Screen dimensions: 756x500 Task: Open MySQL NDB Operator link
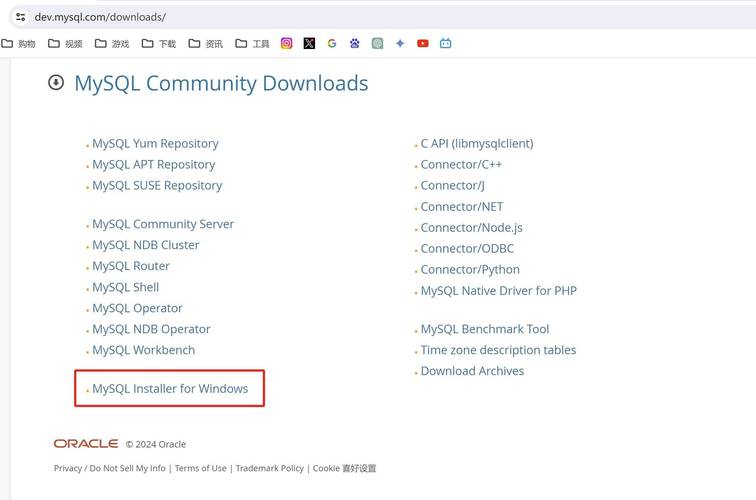tap(151, 329)
